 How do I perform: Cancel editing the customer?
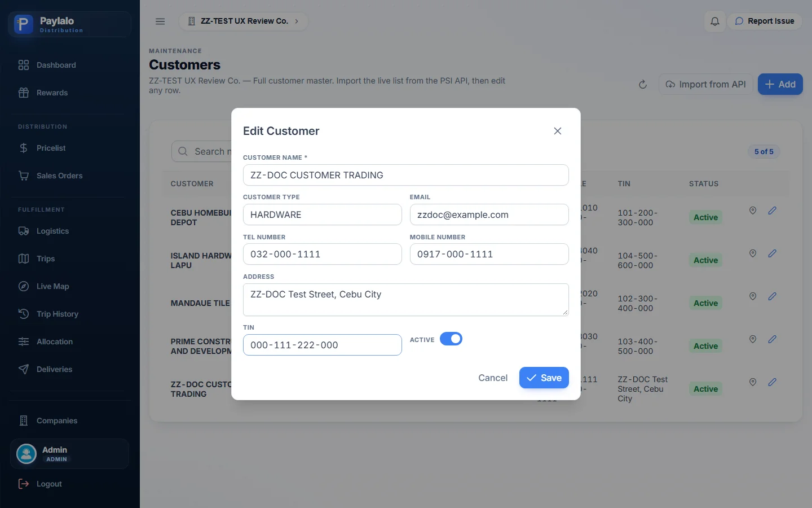click(493, 378)
